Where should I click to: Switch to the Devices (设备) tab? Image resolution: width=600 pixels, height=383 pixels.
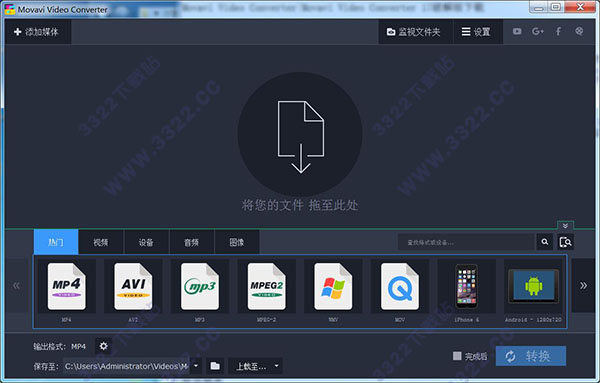tap(146, 242)
